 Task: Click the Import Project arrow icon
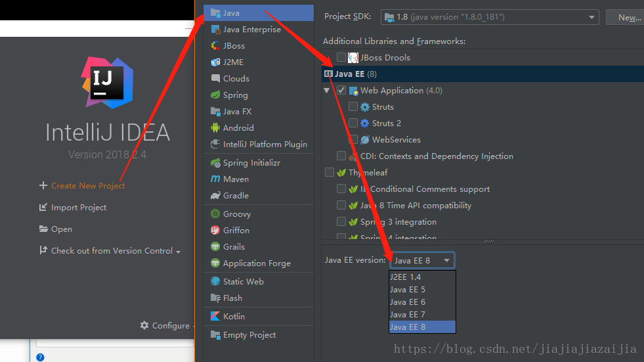(x=43, y=207)
